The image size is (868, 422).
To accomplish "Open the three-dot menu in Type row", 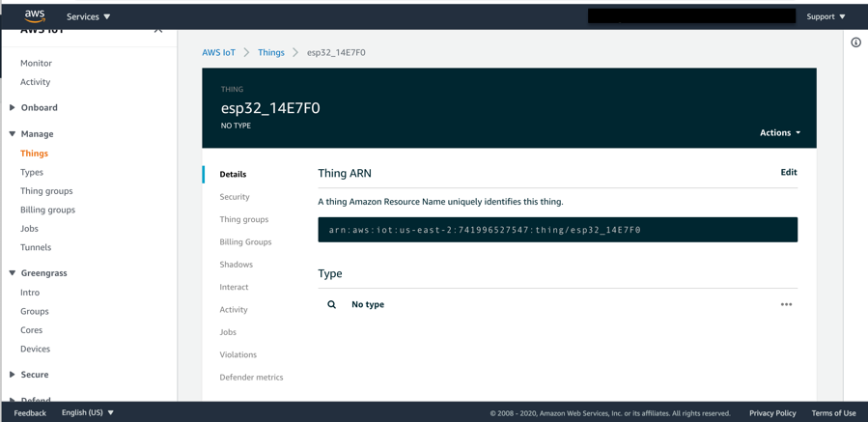I will coord(786,304).
